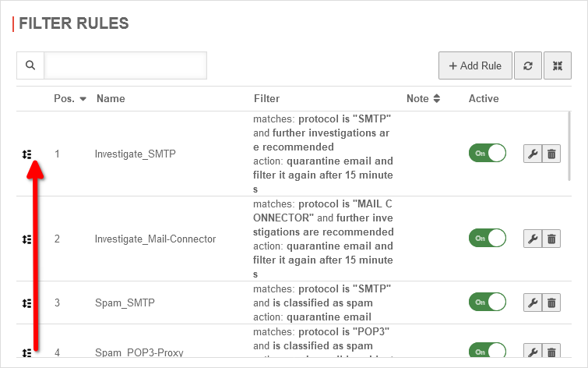Image resolution: width=588 pixels, height=368 pixels.
Task: Turn off Investigate_Mail-Connector active switch
Action: tap(487, 238)
